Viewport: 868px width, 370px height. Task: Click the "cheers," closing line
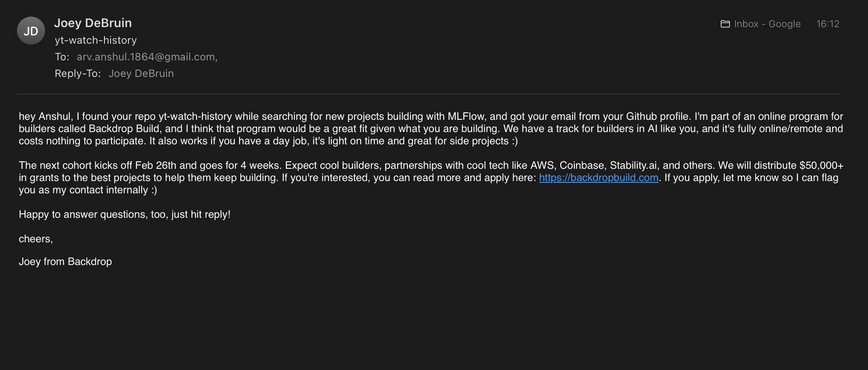click(x=36, y=239)
